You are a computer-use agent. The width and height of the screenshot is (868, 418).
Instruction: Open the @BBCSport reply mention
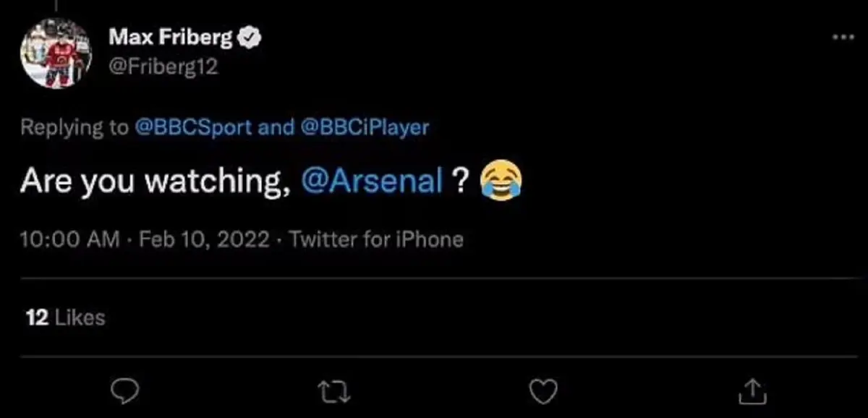click(194, 128)
